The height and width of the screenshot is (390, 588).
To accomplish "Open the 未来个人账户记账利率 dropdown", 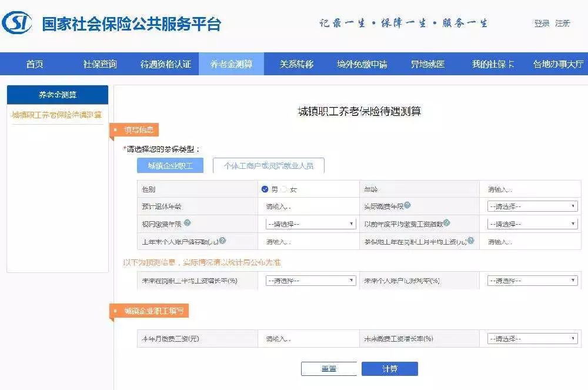I will pos(532,280).
